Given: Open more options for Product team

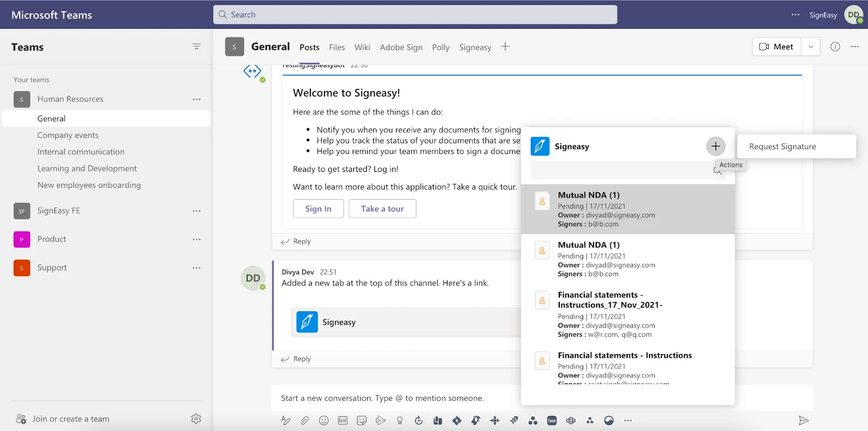Looking at the screenshot, I should (x=196, y=239).
